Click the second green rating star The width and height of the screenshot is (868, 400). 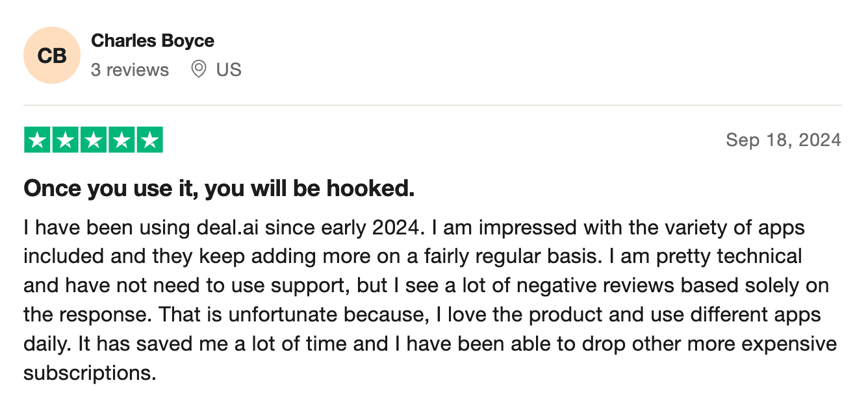(66, 140)
